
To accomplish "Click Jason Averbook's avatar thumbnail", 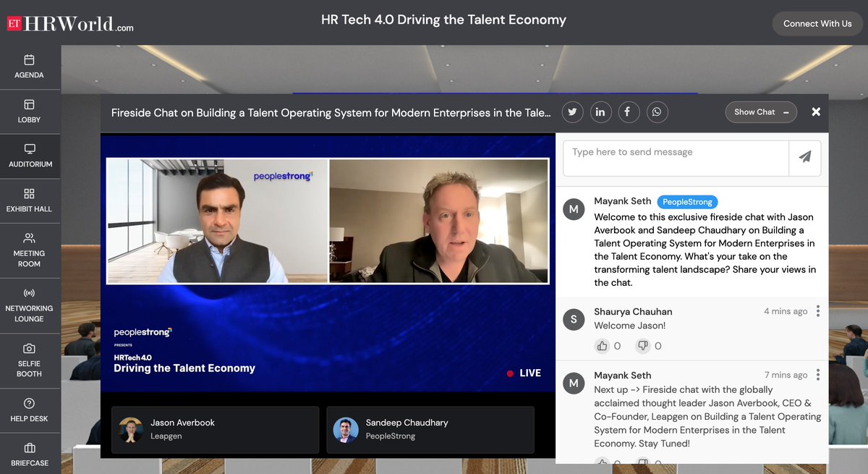I will (x=131, y=430).
